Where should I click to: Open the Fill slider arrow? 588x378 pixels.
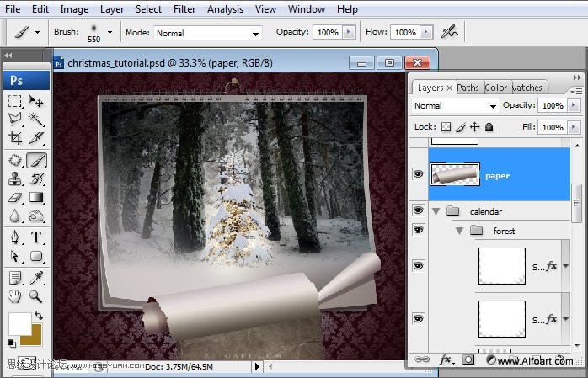(574, 127)
